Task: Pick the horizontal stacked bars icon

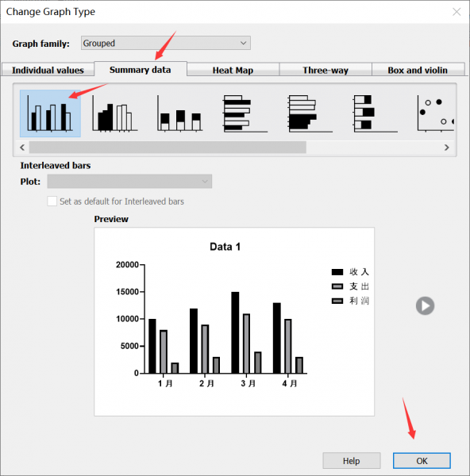Action: pos(375,113)
